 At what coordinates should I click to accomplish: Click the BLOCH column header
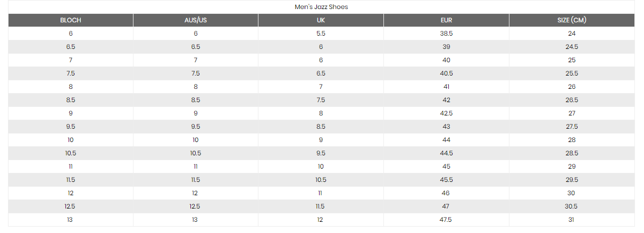pos(71,20)
